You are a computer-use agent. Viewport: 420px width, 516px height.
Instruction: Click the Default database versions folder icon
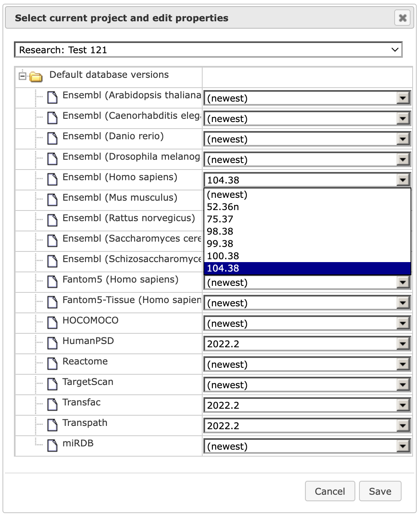(36, 77)
